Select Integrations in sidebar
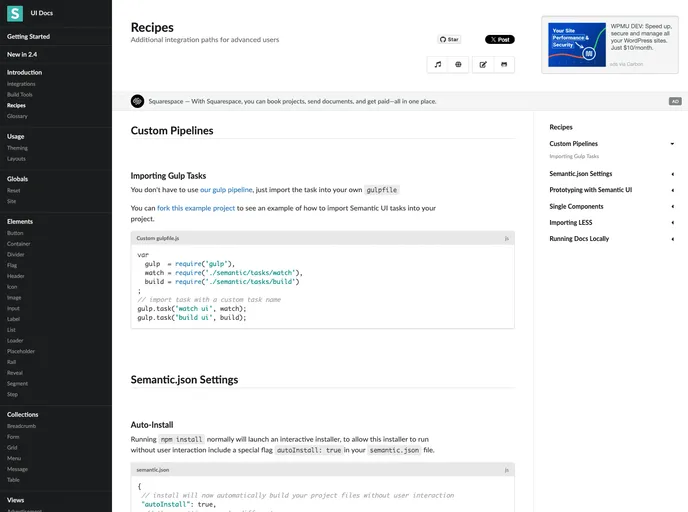 click(21, 84)
